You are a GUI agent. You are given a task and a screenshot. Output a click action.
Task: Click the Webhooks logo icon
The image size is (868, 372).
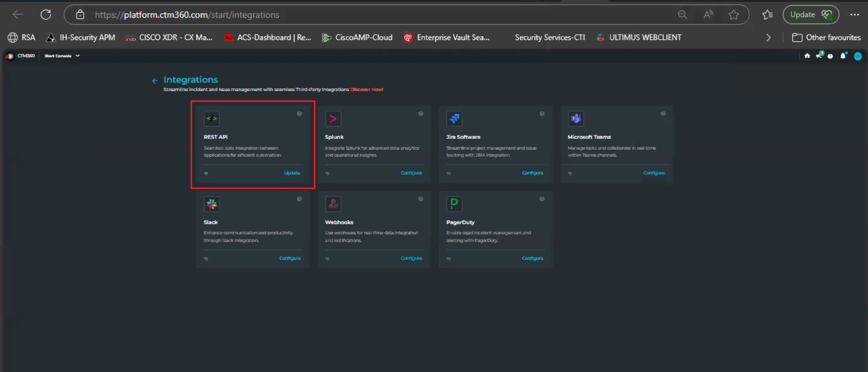(333, 204)
